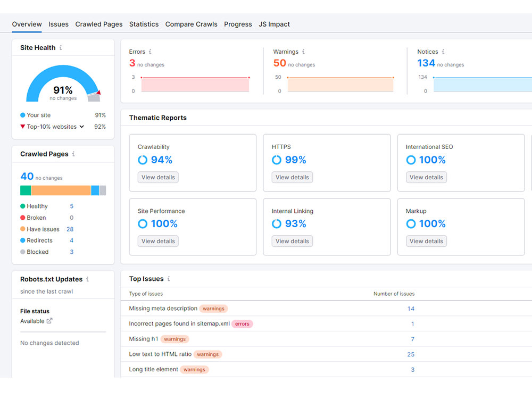This screenshot has width=532, height=399.
Task: Click the Notices total number 134
Action: [x=426, y=63]
